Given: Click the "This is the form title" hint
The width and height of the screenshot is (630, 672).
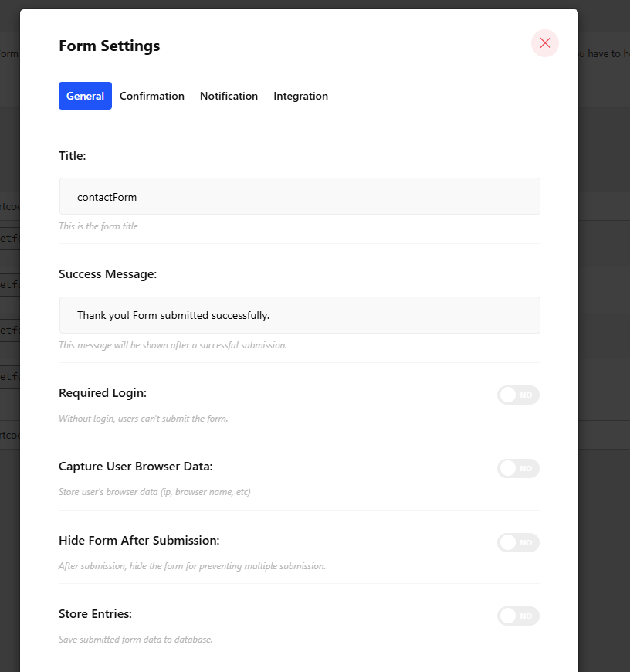Looking at the screenshot, I should tap(98, 226).
